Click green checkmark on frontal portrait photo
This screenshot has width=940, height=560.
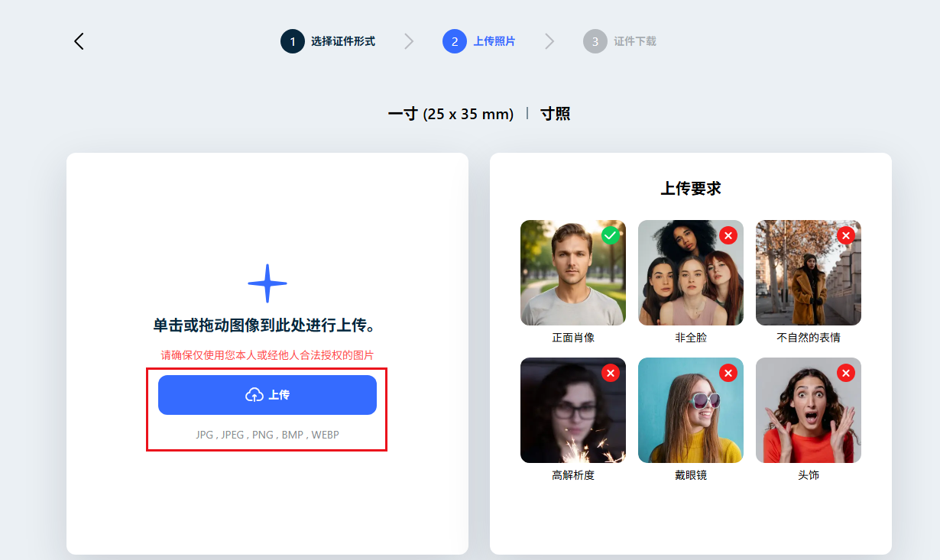(610, 235)
